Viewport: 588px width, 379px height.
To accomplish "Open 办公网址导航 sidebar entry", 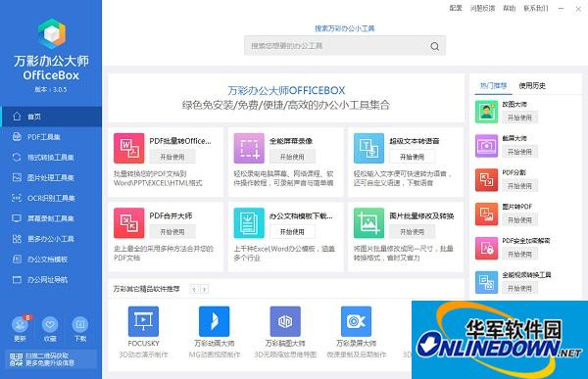I will [51, 280].
